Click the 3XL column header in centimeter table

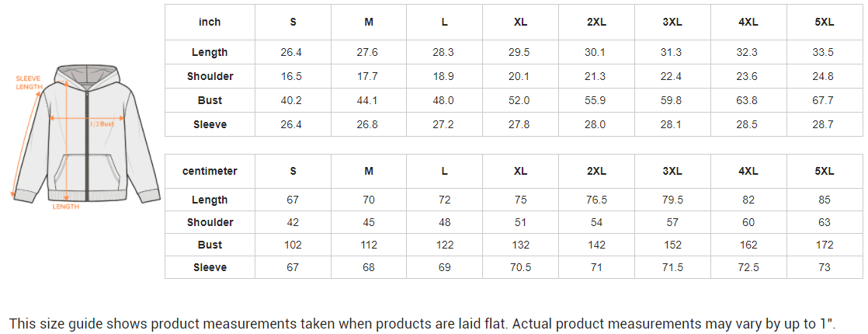coord(672,171)
